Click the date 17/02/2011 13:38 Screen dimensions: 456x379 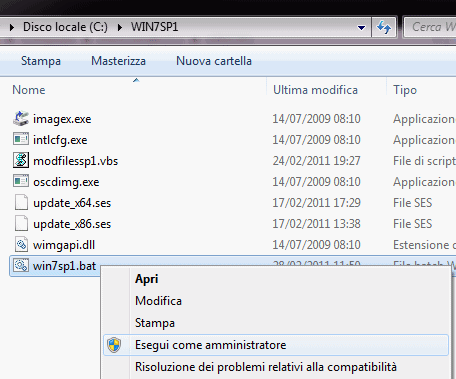pos(316,224)
